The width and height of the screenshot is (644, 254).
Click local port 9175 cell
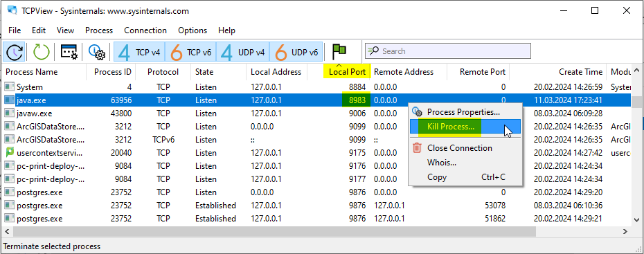click(x=357, y=153)
